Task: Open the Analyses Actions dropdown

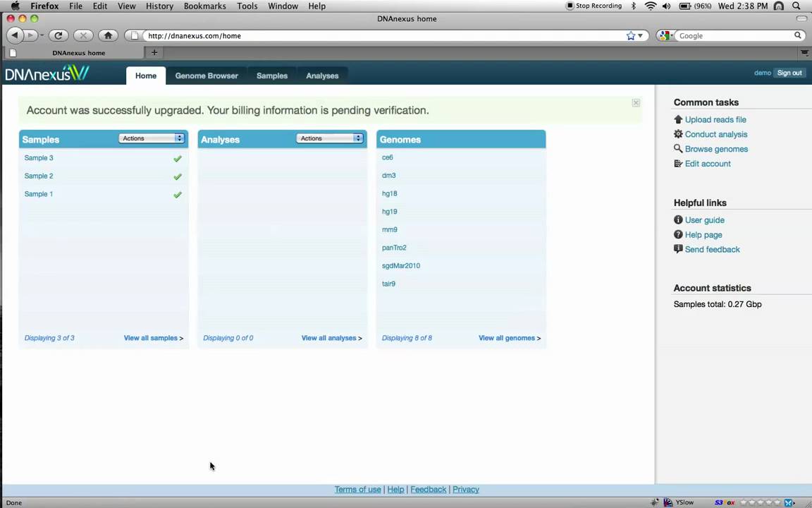Action: 329,138
